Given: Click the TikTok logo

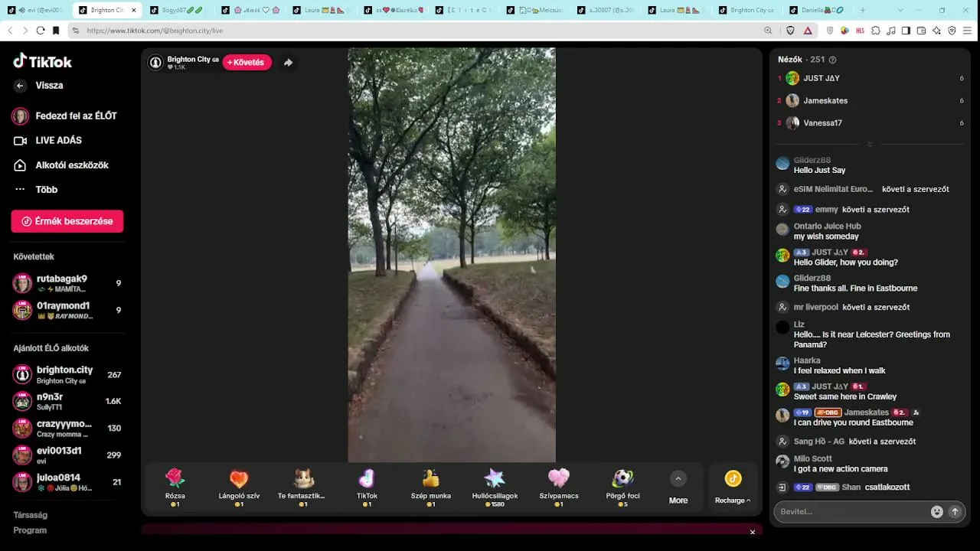Looking at the screenshot, I should (x=43, y=61).
